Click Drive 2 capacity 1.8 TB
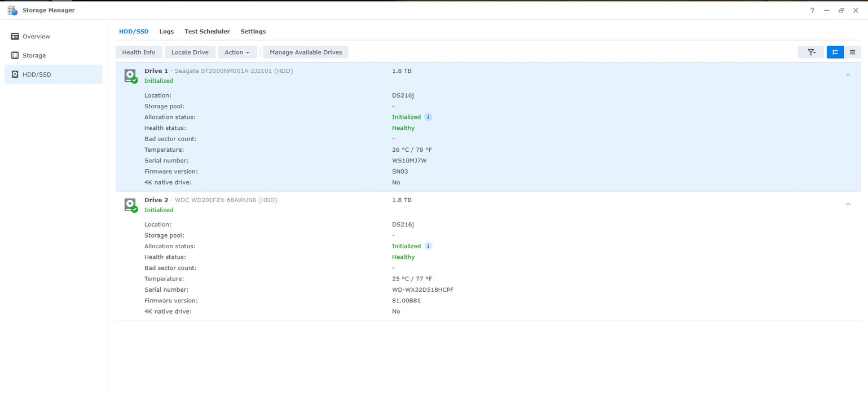This screenshot has width=868, height=395. point(402,200)
